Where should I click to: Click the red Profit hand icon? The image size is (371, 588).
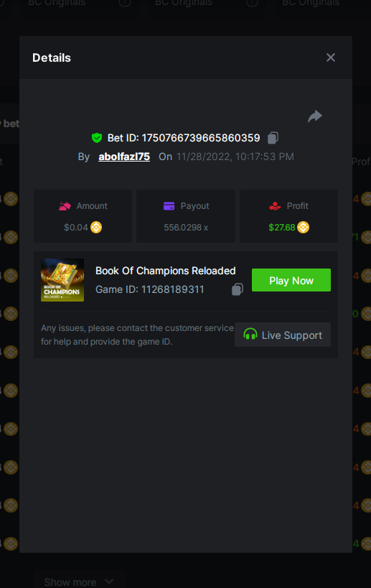(x=275, y=206)
